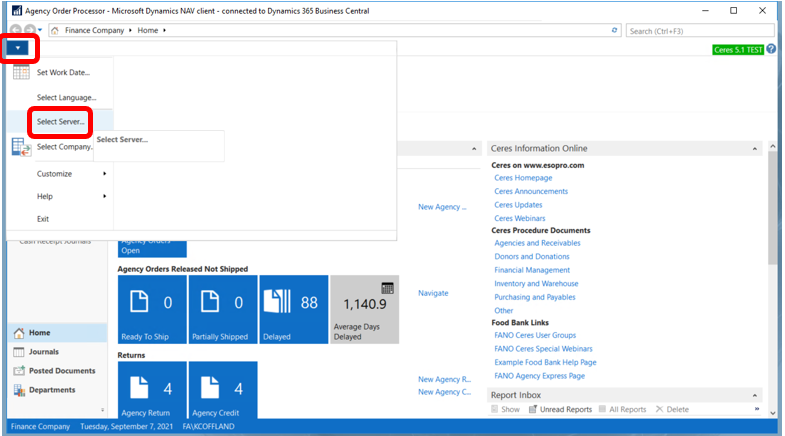Click the Select Company icon
Viewport: 785px width, 436px height.
coord(21,147)
